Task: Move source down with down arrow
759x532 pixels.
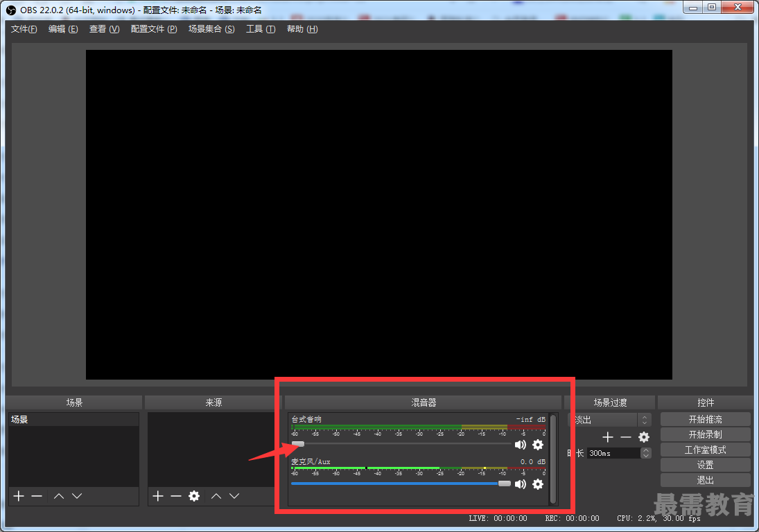Action: click(234, 496)
